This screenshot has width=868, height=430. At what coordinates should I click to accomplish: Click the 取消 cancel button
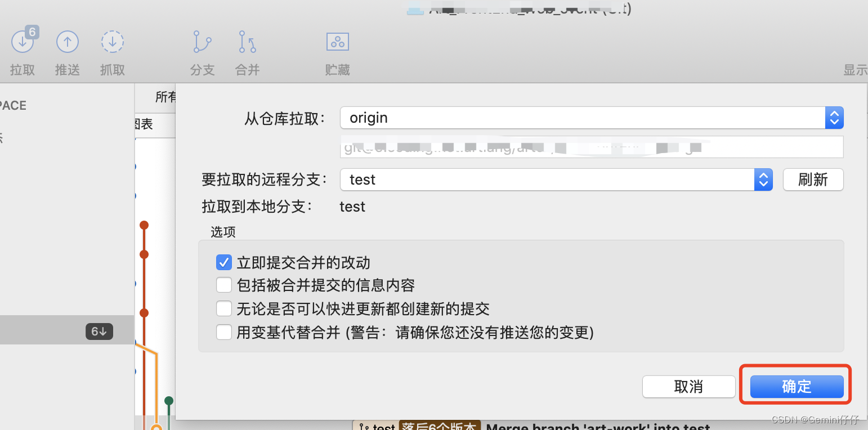(688, 387)
